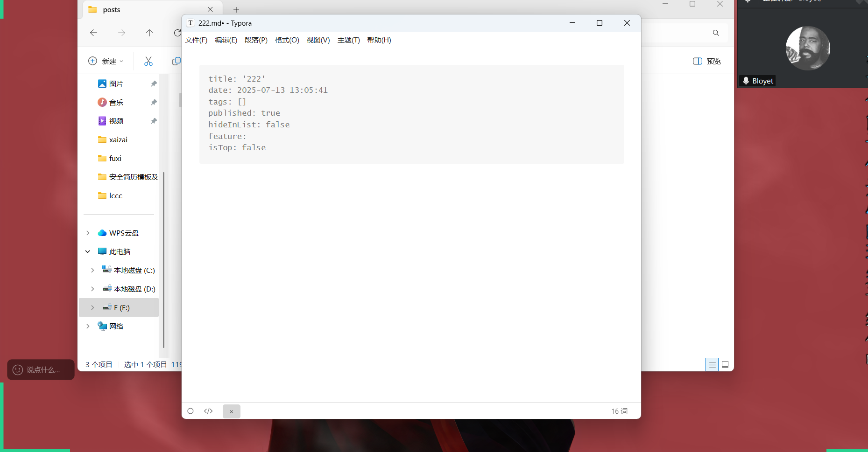Image resolution: width=868 pixels, height=452 pixels.
Task: Open the 文件(F) menu
Action: 196,40
